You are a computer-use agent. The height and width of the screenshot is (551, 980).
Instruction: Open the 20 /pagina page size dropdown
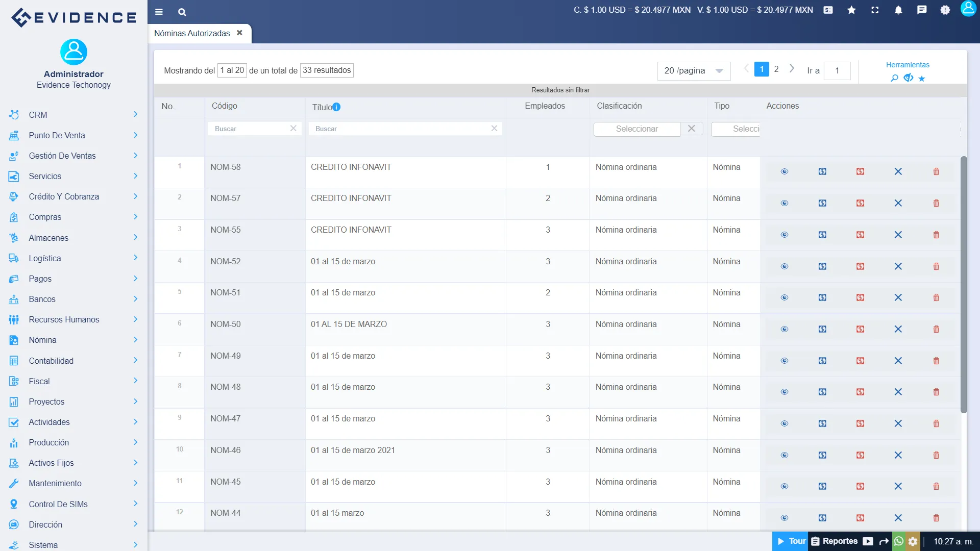[693, 71]
